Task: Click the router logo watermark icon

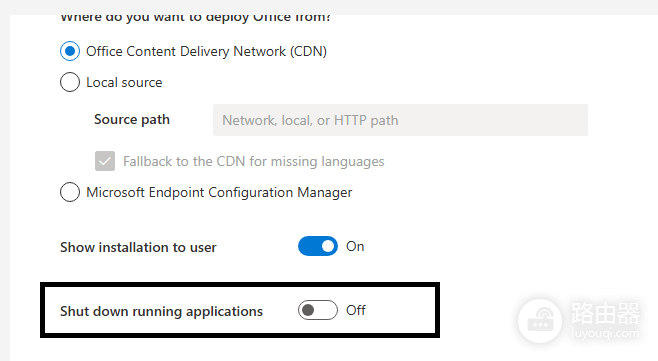Action: coord(540,321)
